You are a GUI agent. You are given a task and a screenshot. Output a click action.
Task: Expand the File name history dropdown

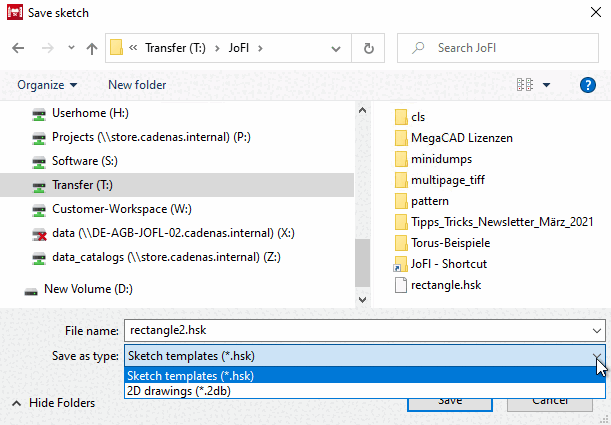(596, 329)
